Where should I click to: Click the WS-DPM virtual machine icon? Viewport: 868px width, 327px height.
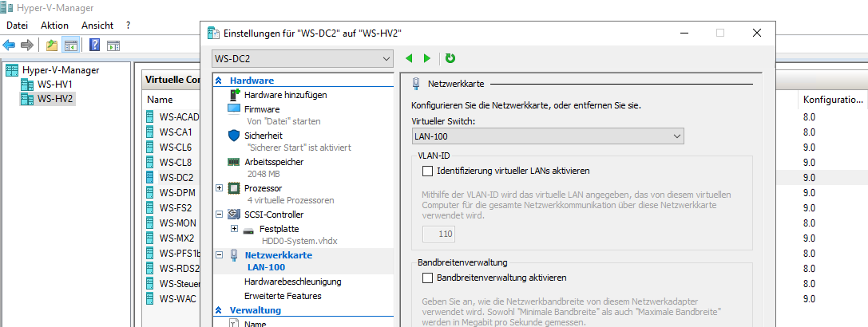tap(150, 192)
